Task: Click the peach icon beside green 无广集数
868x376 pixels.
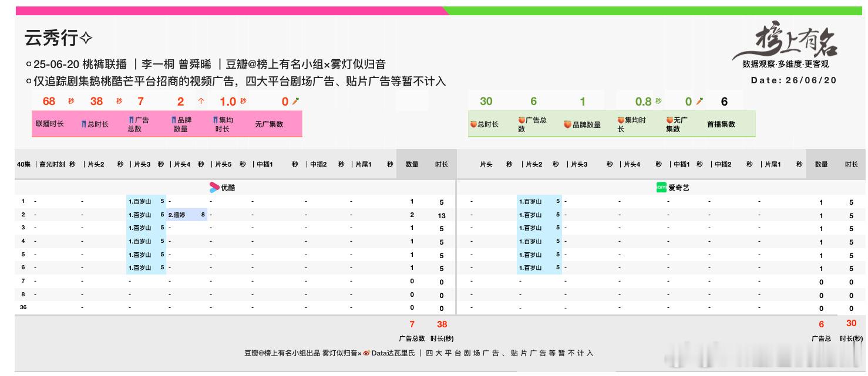Action: pos(669,120)
